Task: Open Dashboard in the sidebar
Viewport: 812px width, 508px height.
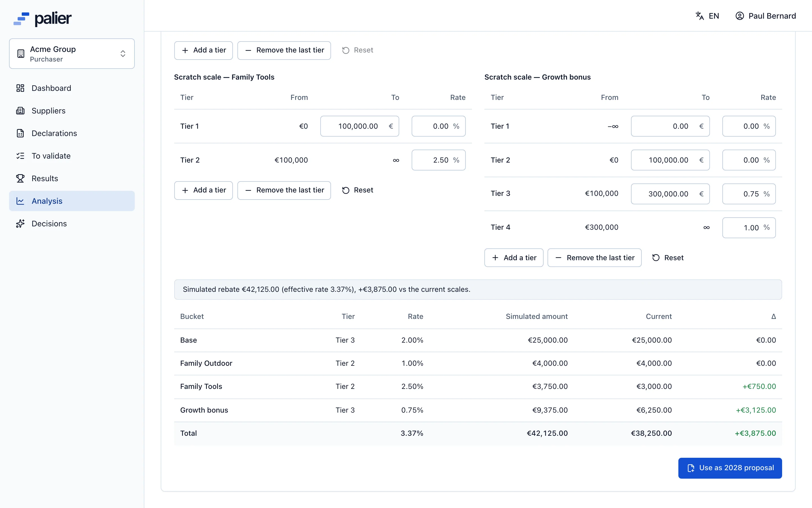Action: click(72, 88)
